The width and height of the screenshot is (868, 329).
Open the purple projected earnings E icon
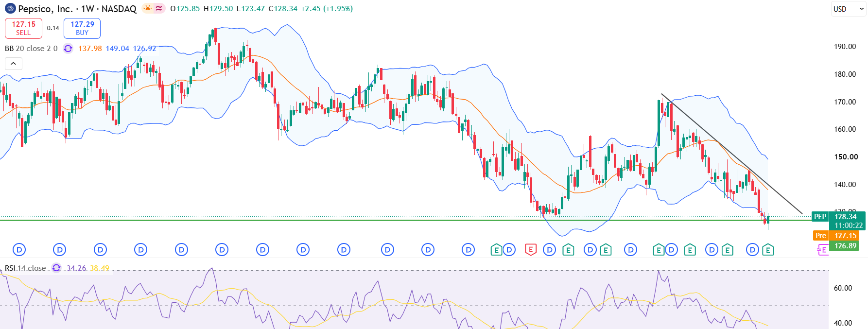tap(822, 250)
